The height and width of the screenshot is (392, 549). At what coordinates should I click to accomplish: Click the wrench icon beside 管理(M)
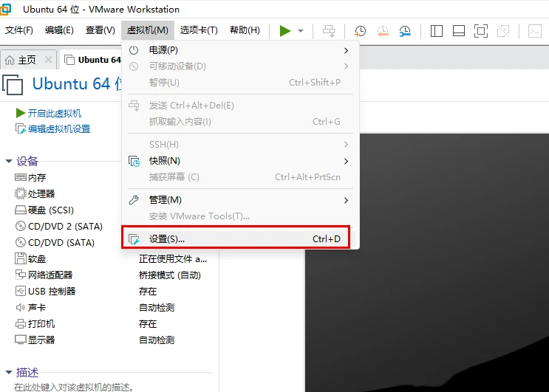(x=134, y=200)
